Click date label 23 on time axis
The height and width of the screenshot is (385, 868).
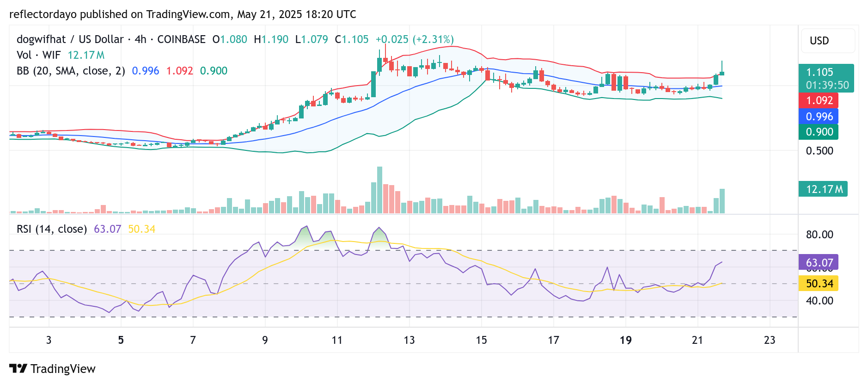(x=770, y=340)
